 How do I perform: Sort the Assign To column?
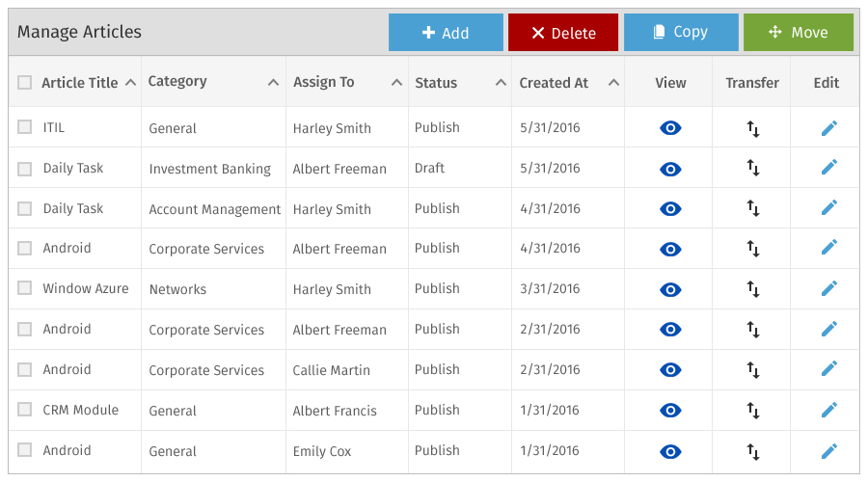(x=396, y=83)
